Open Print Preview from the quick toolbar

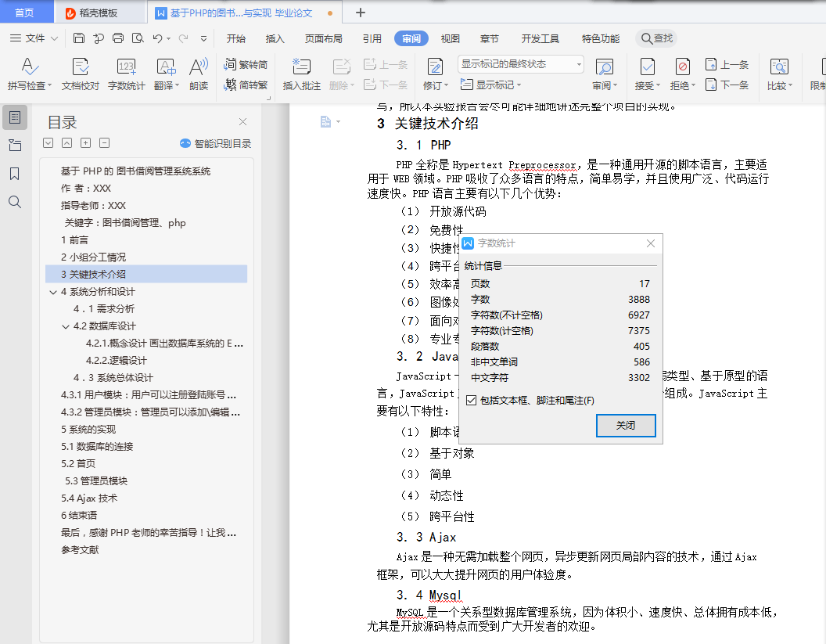pos(138,38)
